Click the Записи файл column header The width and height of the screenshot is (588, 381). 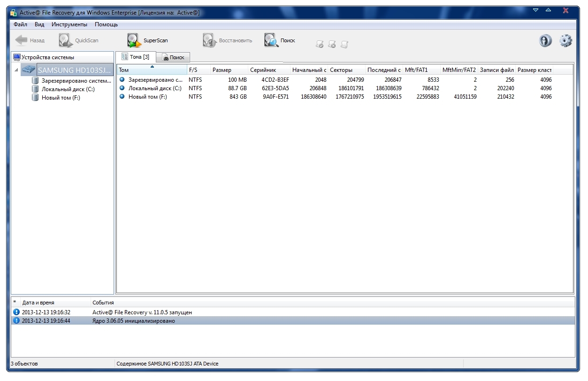(x=496, y=70)
